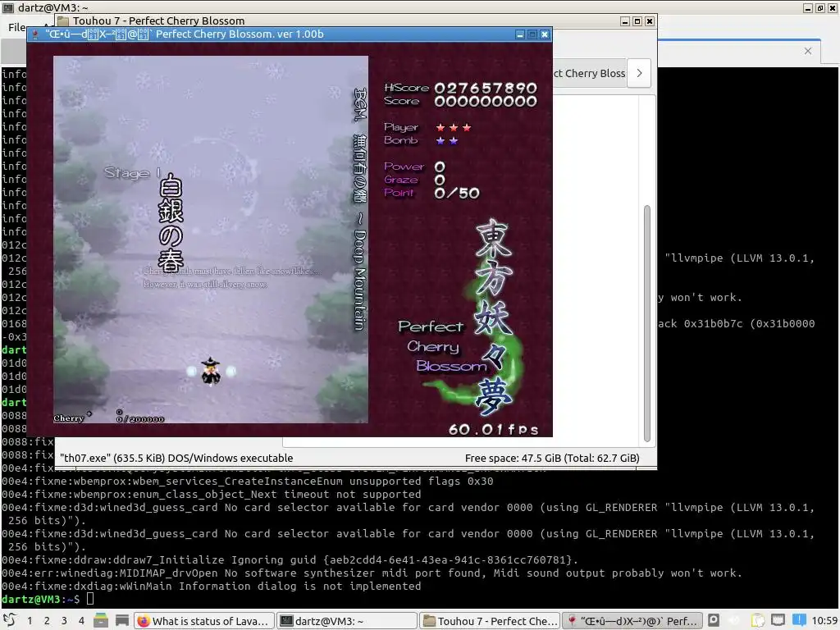Close the terminal tab with the X button
The width and height of the screenshot is (840, 630).
[x=808, y=51]
